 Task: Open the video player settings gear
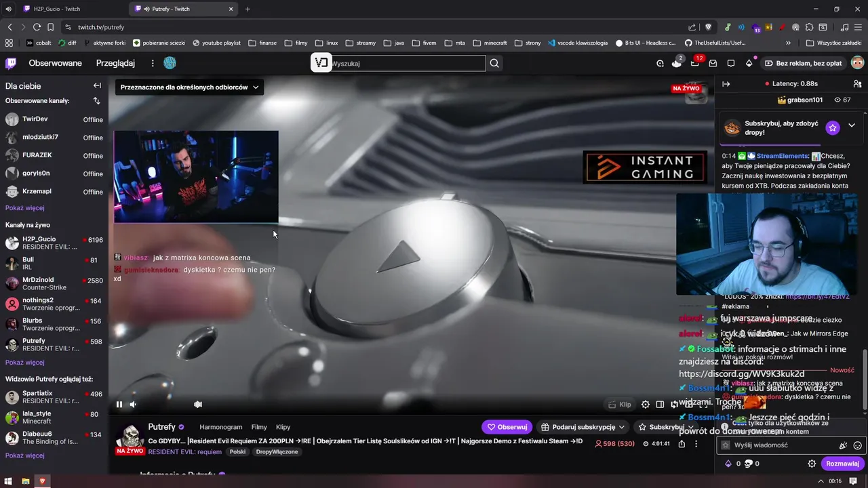(646, 405)
